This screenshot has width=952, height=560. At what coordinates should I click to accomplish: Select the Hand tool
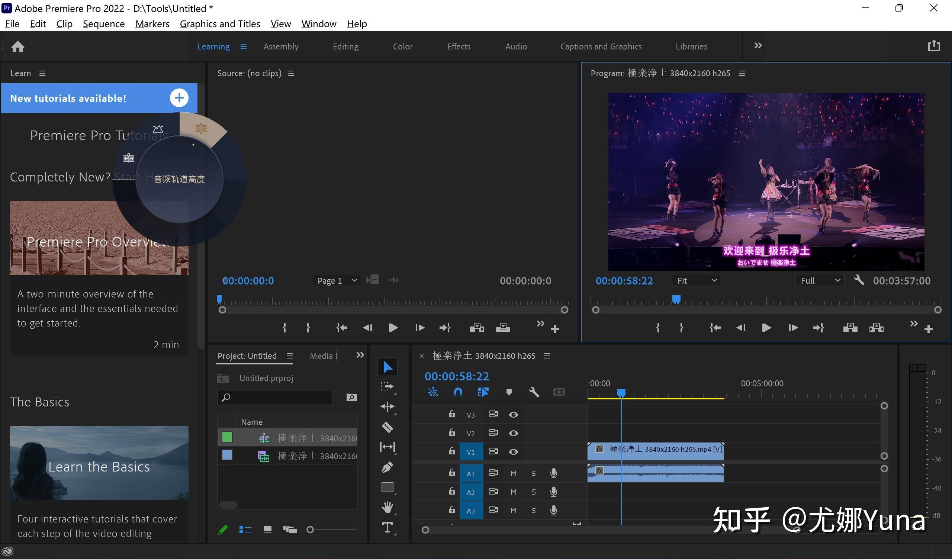387,507
